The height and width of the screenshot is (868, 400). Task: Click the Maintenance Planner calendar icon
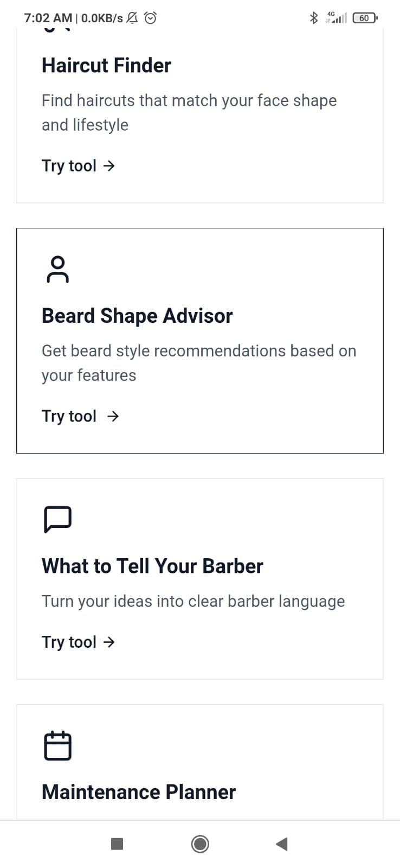pyautogui.click(x=57, y=745)
